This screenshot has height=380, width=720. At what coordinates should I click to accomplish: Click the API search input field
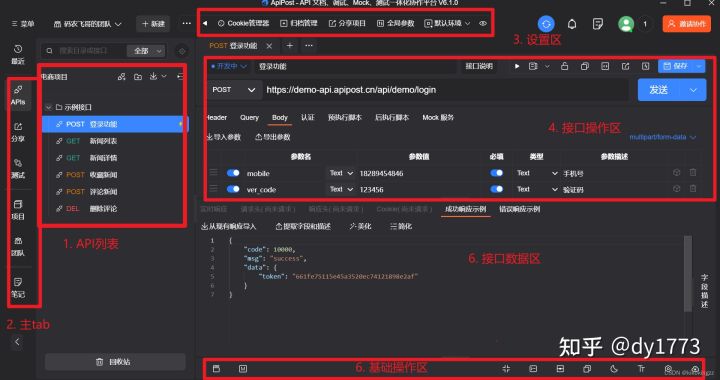click(x=84, y=51)
